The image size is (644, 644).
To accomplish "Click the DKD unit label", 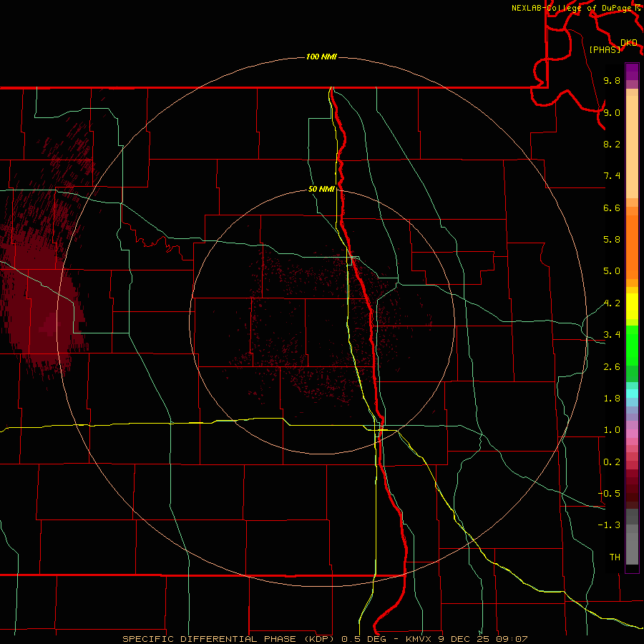I will [629, 43].
